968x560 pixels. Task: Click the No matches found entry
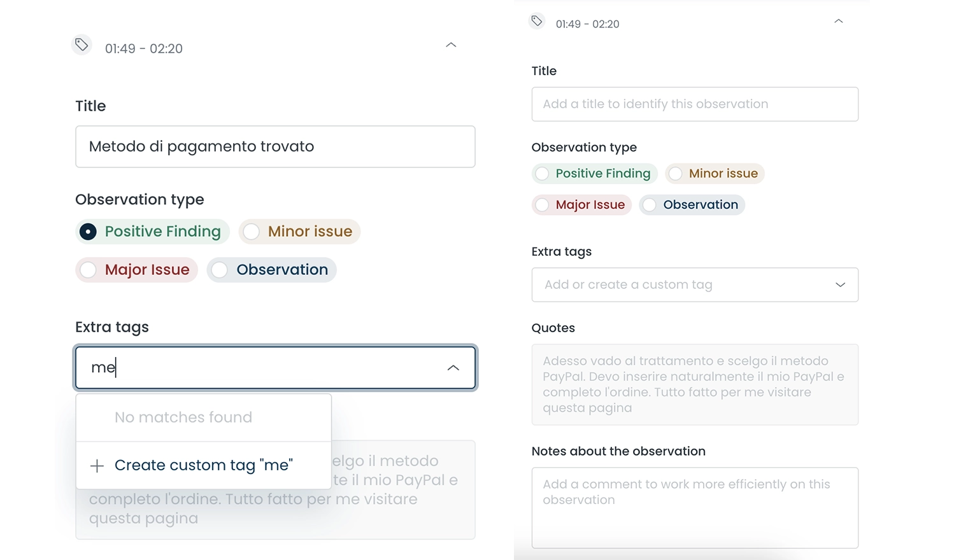(x=183, y=417)
